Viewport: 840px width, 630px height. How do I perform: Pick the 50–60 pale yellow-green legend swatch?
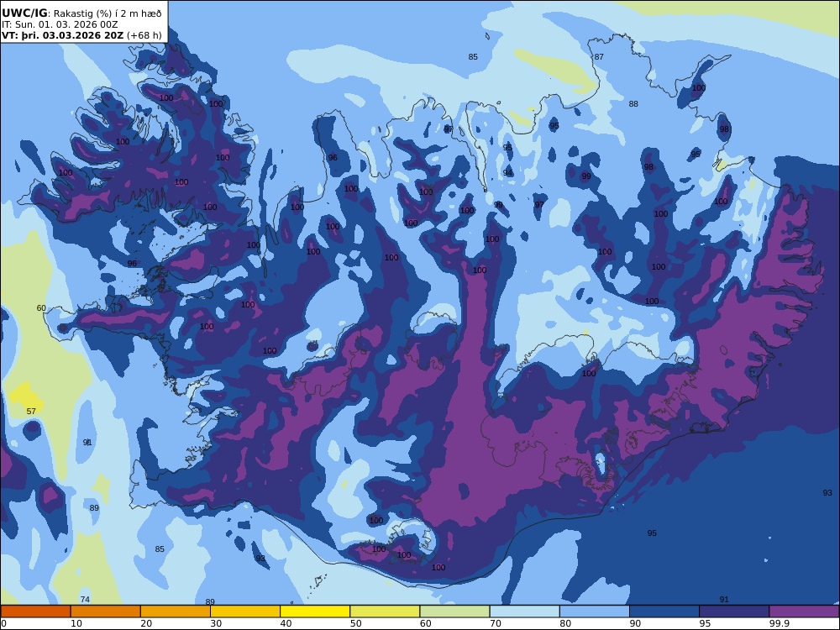pyautogui.click(x=385, y=612)
